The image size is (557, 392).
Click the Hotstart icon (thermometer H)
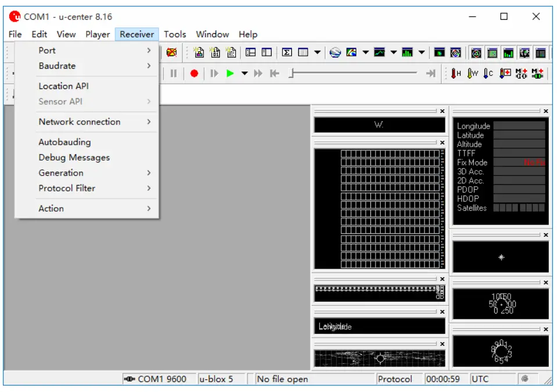click(x=456, y=73)
